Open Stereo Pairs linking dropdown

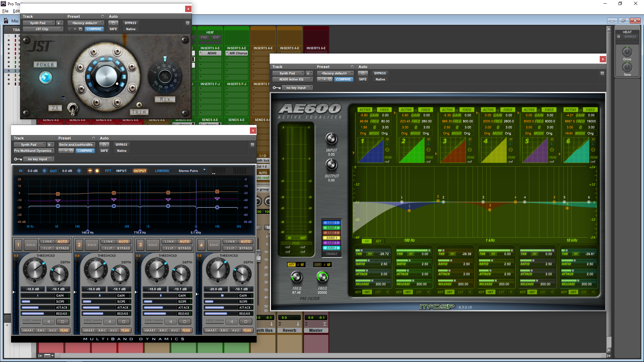pyautogui.click(x=189, y=171)
